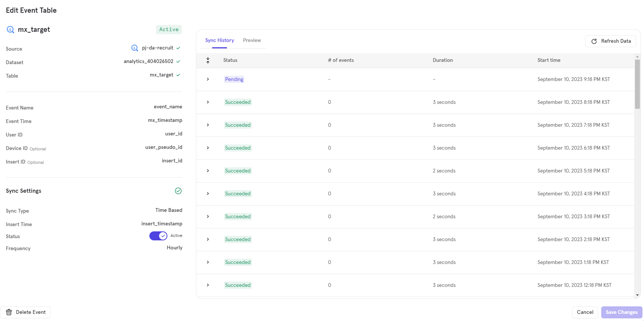This screenshot has width=644, height=321.
Task: Click the trash icon on Delete Event
Action: (9, 312)
